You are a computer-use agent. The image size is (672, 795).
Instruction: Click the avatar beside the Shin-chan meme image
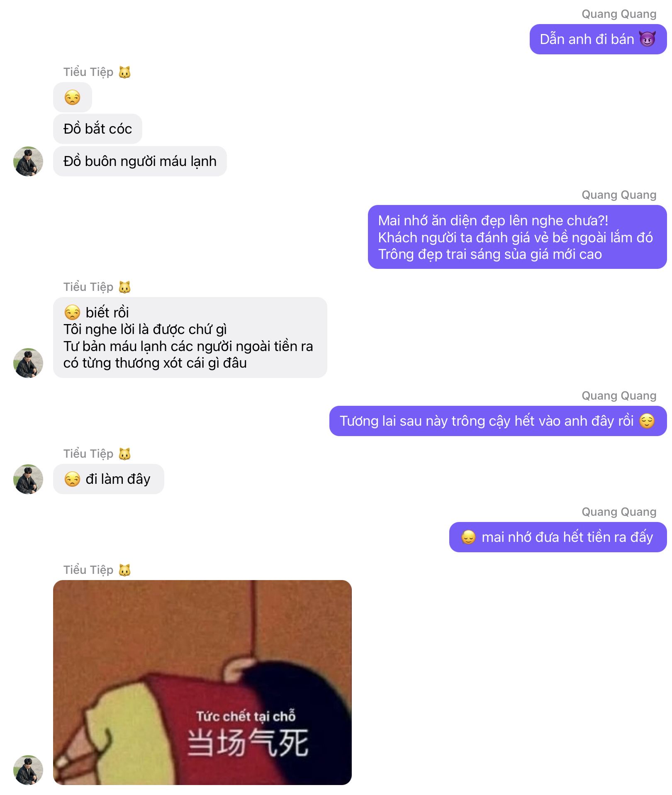point(28,770)
